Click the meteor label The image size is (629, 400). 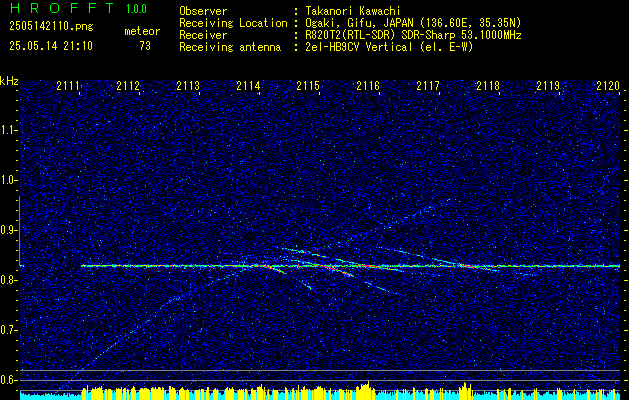click(x=142, y=31)
